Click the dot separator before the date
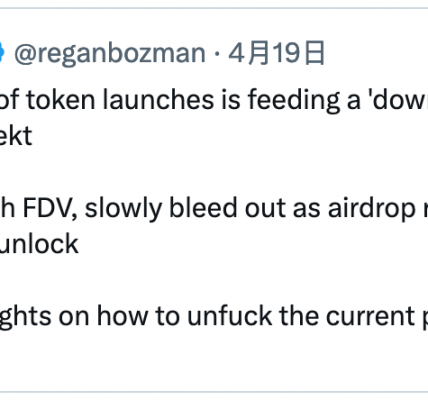The width and height of the screenshot is (428, 400). [217, 54]
